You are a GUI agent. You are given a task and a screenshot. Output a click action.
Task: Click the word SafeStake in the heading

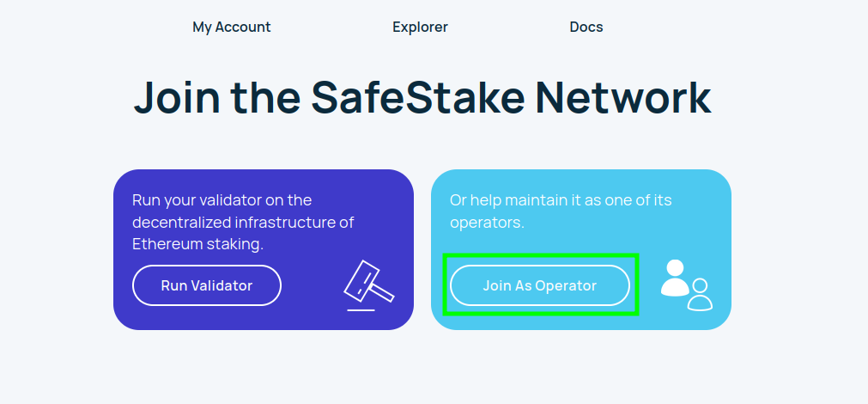tap(418, 97)
